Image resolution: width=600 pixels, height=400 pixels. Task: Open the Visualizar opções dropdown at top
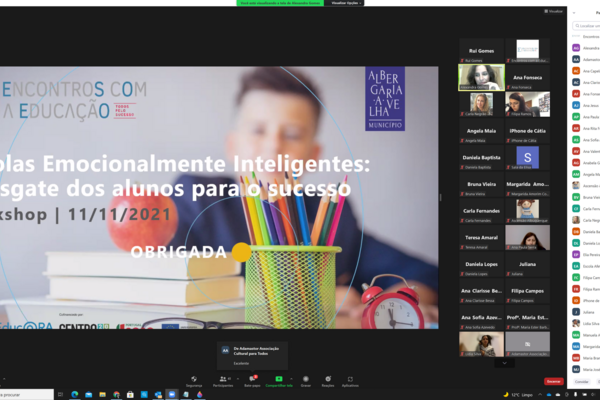tap(346, 3)
